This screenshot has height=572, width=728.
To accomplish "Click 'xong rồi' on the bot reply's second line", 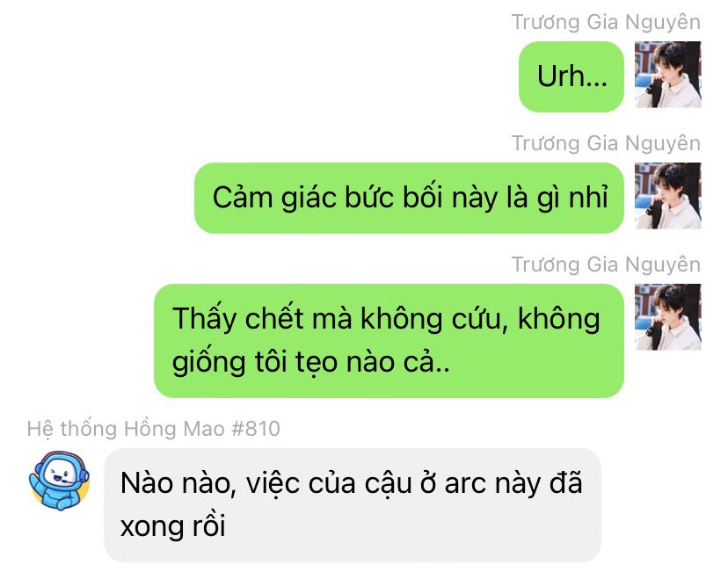I will (172, 526).
